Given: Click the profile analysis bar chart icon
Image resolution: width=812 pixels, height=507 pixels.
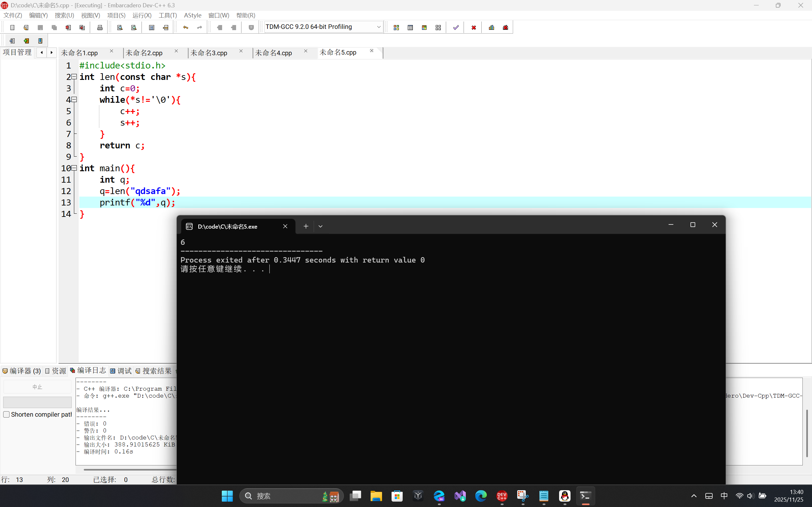Looking at the screenshot, I should pyautogui.click(x=492, y=28).
